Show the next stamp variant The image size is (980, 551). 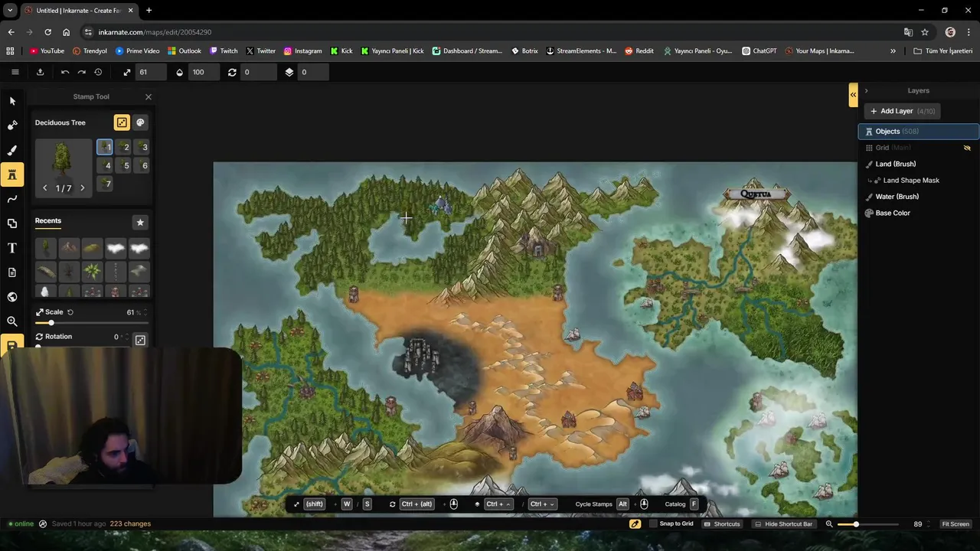[83, 188]
